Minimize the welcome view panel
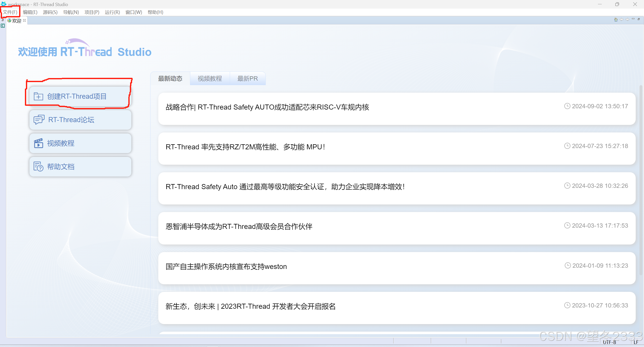Image resolution: width=644 pixels, height=347 pixels. coord(633,19)
